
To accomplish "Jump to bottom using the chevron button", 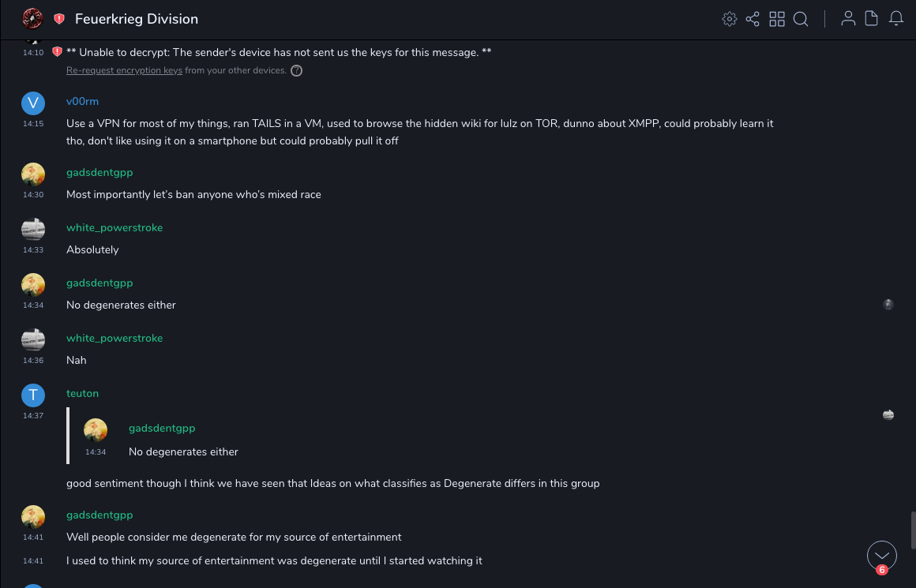I will pos(881,555).
